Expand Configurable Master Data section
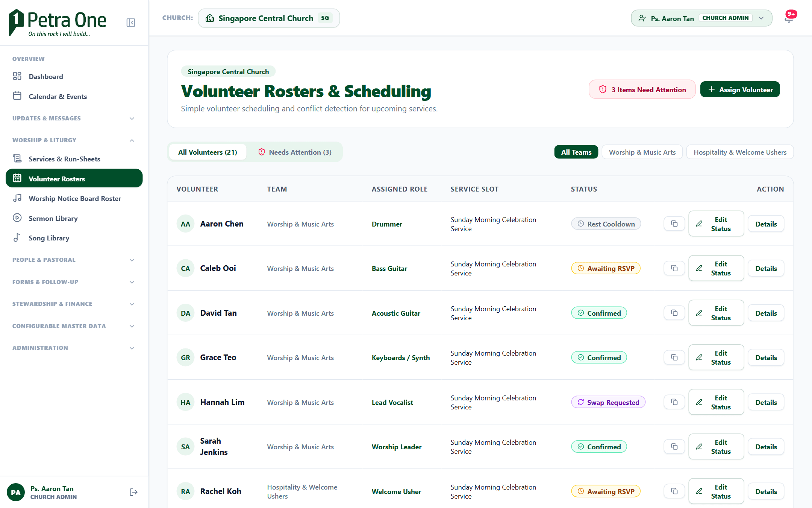This screenshot has width=812, height=508. click(74, 326)
